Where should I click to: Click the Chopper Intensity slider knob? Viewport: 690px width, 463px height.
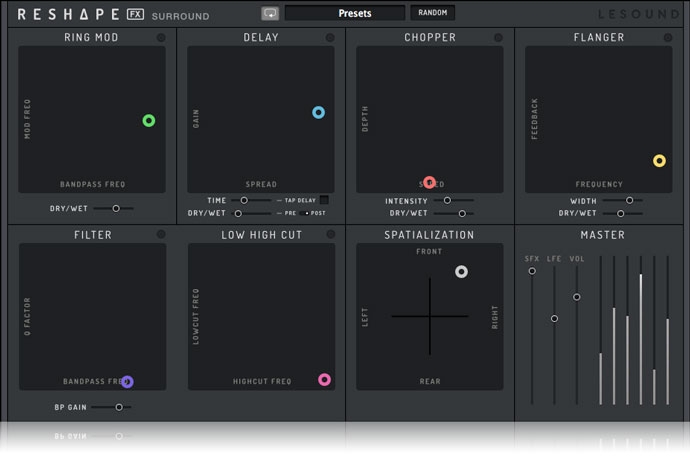click(447, 200)
